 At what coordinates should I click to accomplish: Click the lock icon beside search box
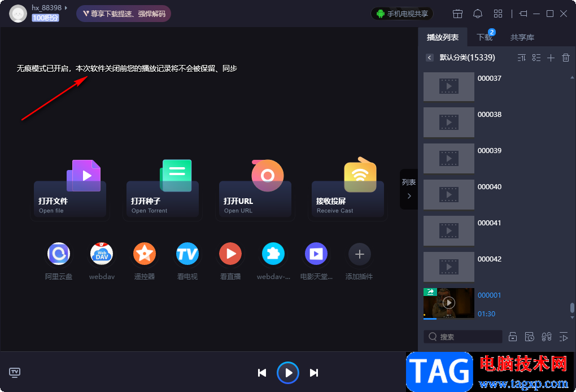point(513,337)
